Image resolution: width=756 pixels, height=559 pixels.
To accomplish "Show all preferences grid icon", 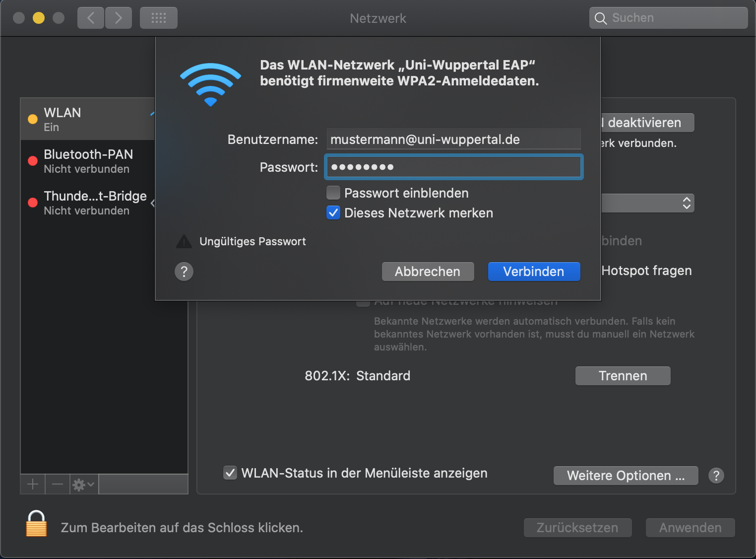I will coord(159,18).
